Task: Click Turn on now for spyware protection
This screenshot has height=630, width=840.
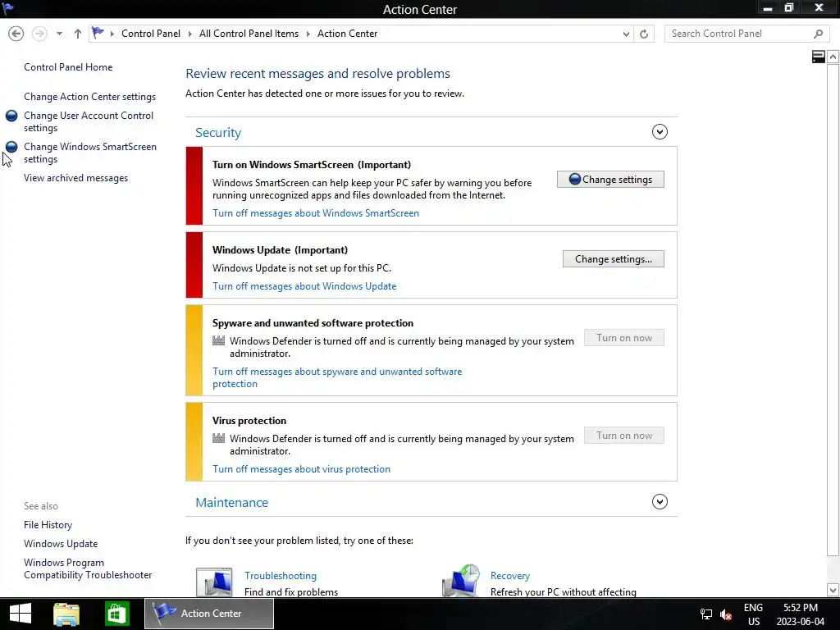Action: coord(623,338)
